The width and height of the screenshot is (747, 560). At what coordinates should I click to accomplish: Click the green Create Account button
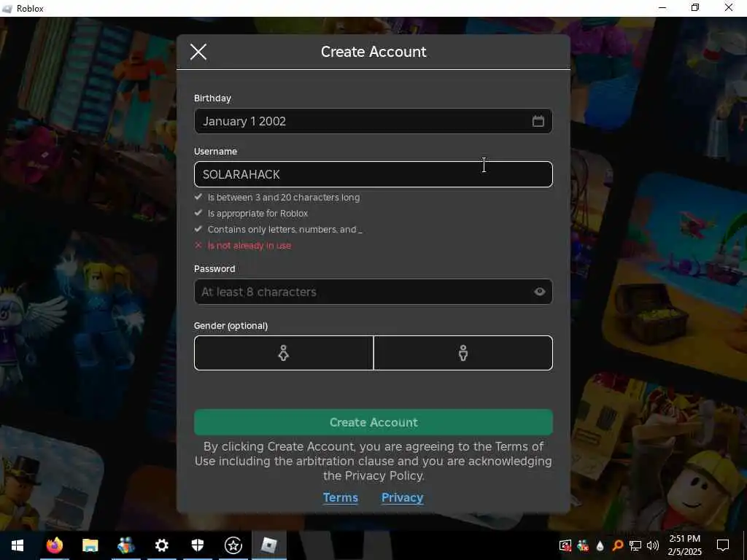(x=373, y=422)
